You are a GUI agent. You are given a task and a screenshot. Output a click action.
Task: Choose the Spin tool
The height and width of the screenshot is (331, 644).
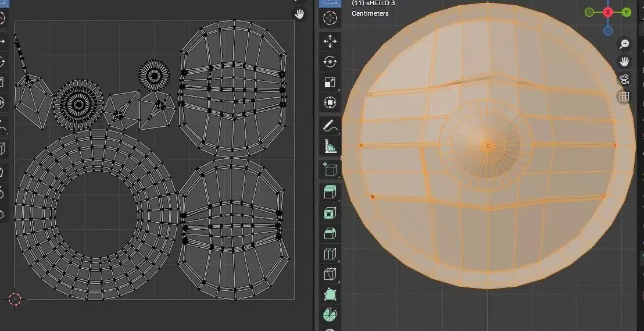point(330,315)
